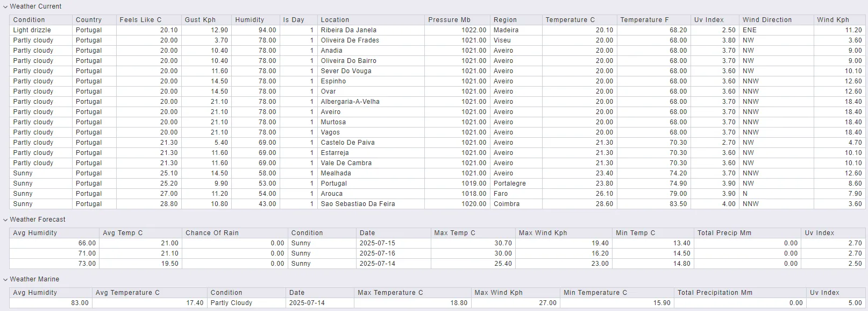Click the Max Temperature C header in Weather Marine
The width and height of the screenshot is (868, 311).
pyautogui.click(x=412, y=293)
